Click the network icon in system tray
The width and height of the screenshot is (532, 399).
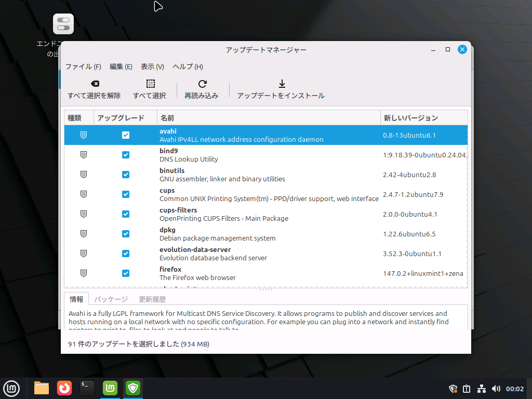tap(481, 389)
